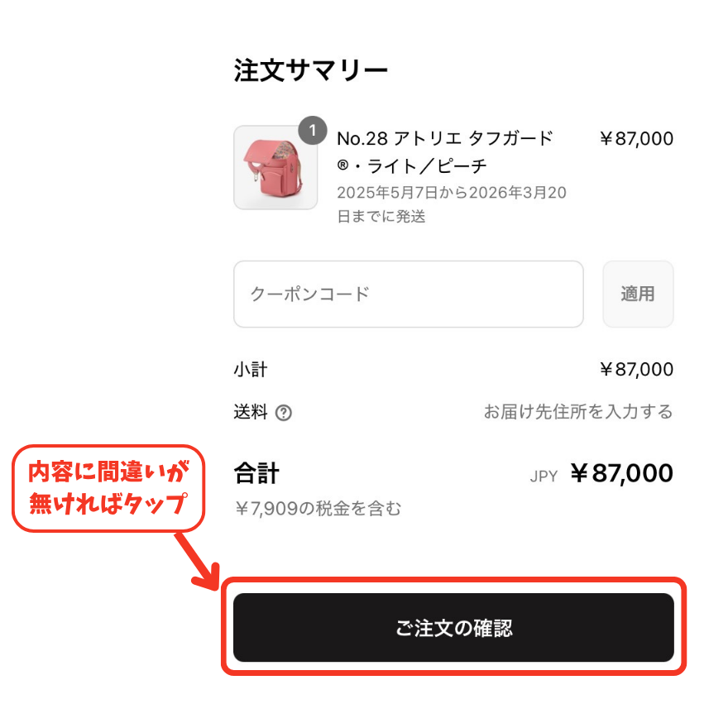Click into the クーポンコード input field
Image resolution: width=728 pixels, height=728 pixels.
[408, 294]
